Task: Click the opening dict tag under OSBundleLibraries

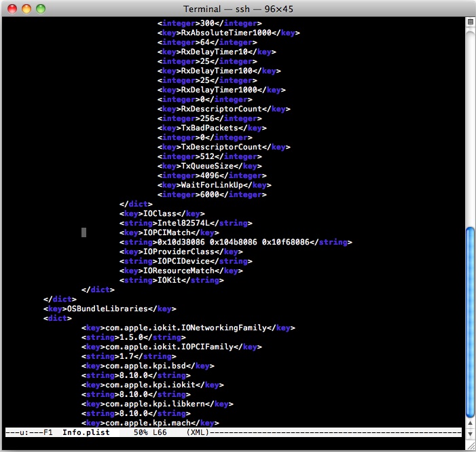Action: tap(57, 318)
